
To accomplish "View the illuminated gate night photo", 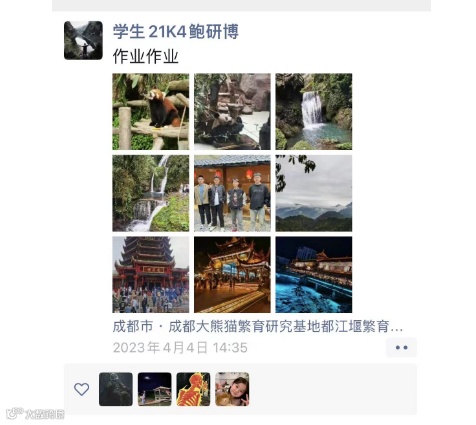I will point(232,275).
